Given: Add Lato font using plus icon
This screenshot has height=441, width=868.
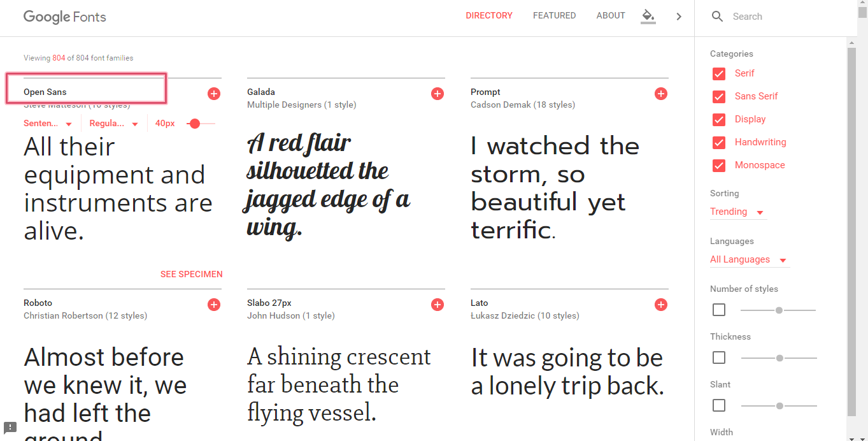Looking at the screenshot, I should [x=661, y=305].
